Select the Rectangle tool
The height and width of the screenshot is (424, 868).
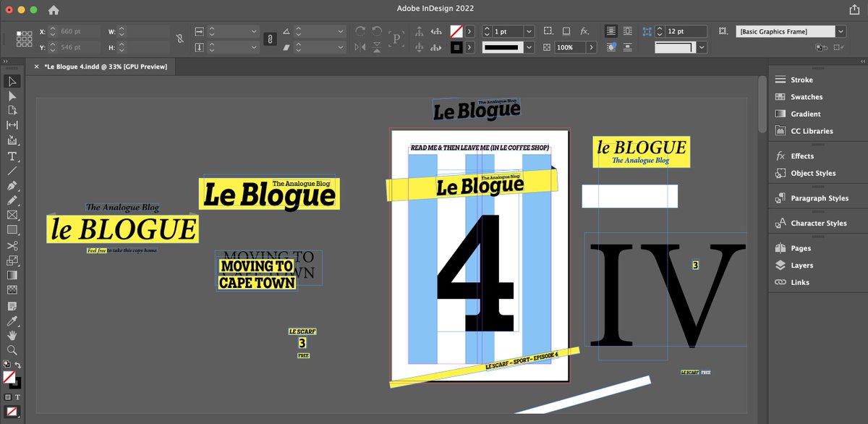click(x=12, y=229)
